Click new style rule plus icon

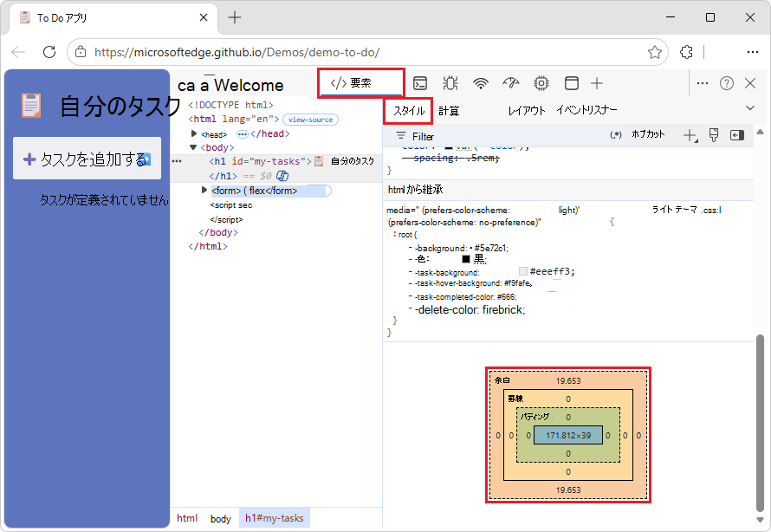point(690,135)
